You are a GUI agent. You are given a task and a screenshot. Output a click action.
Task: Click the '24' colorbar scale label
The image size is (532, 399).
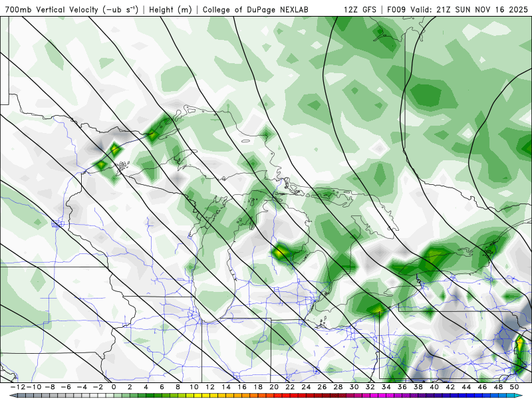(306, 387)
